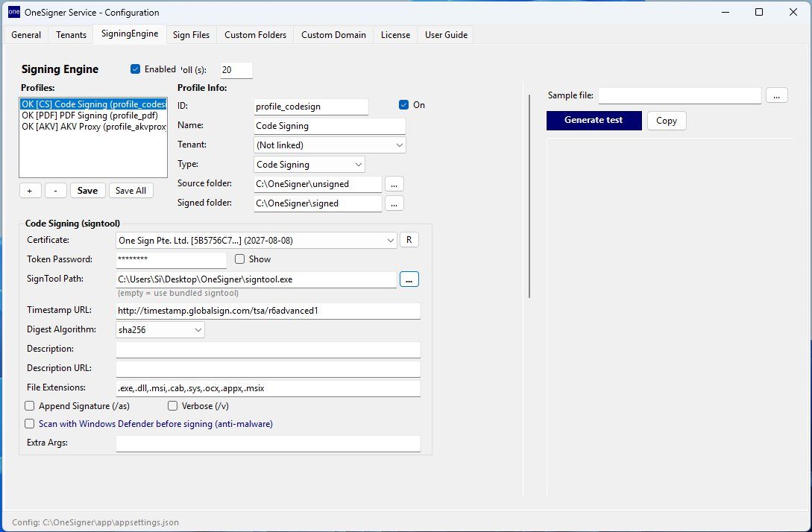Add a profile with the plus button
The image size is (812, 532).
(x=30, y=191)
